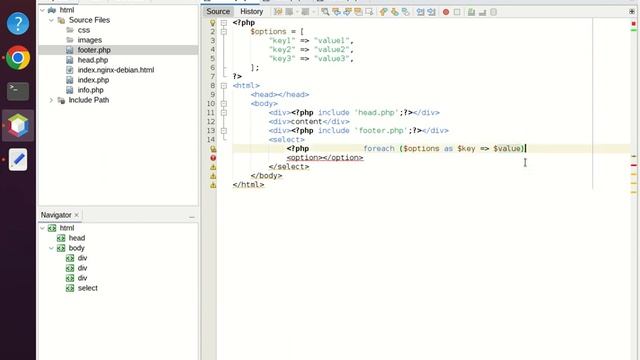Screen dimensions: 640x360
Task: Collapse the body tag fold at line 10
Action: [x=224, y=104]
